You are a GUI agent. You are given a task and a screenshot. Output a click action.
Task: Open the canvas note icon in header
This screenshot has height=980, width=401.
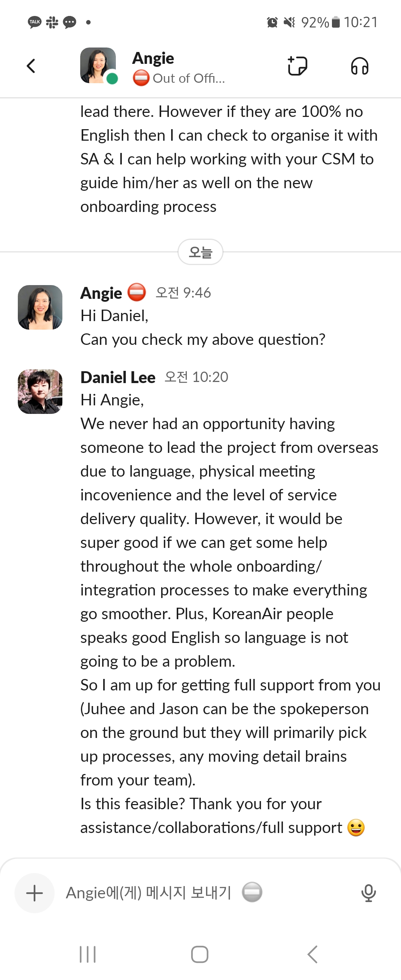tap(297, 66)
